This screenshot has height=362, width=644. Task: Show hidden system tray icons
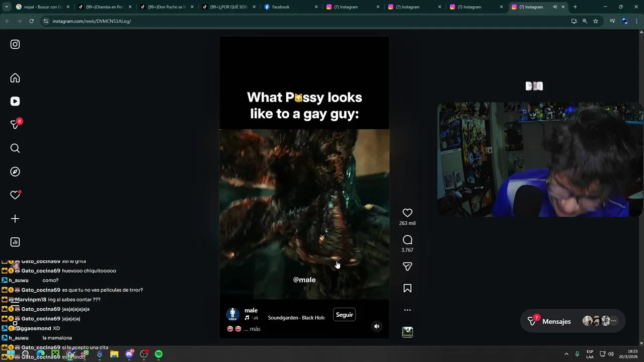[x=566, y=354]
